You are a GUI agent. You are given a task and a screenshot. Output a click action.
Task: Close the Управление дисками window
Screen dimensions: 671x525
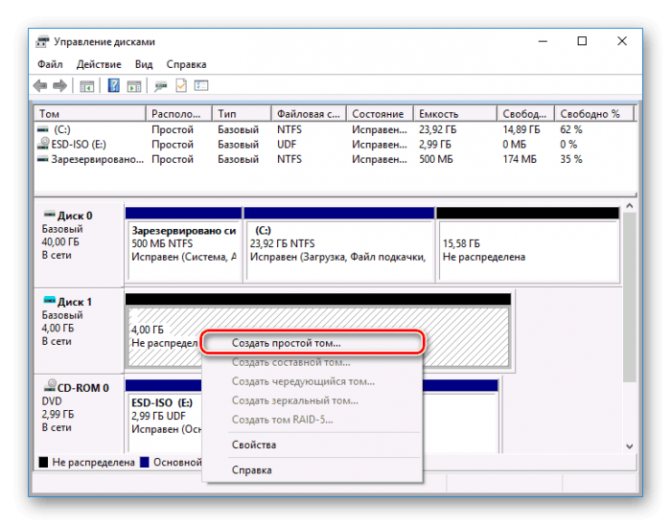[x=622, y=42]
